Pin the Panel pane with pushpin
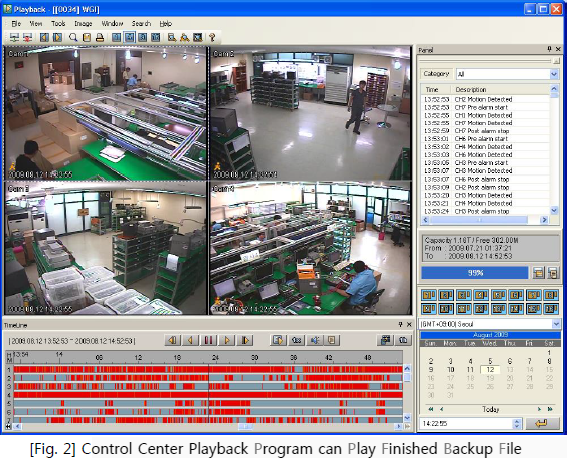This screenshot has width=567, height=458. tap(550, 49)
